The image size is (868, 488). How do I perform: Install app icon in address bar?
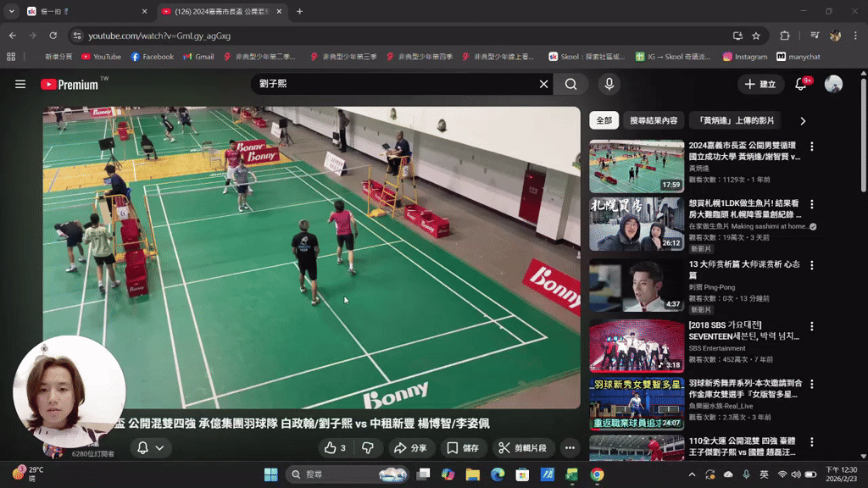[738, 36]
